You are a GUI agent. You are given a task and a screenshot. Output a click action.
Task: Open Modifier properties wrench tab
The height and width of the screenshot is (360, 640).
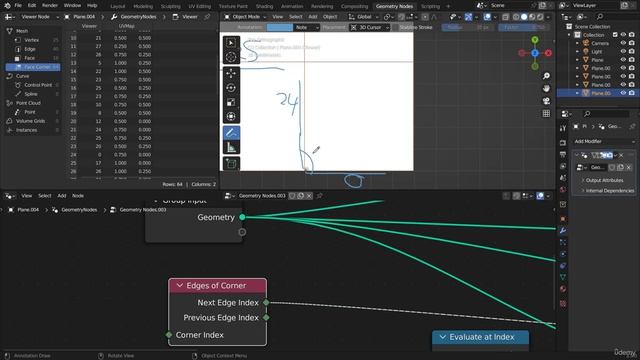pyautogui.click(x=563, y=231)
